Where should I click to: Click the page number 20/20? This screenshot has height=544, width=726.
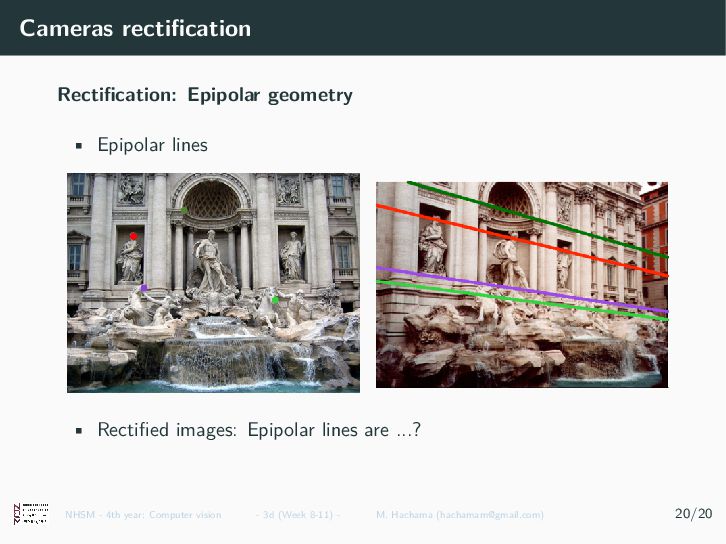[693, 513]
